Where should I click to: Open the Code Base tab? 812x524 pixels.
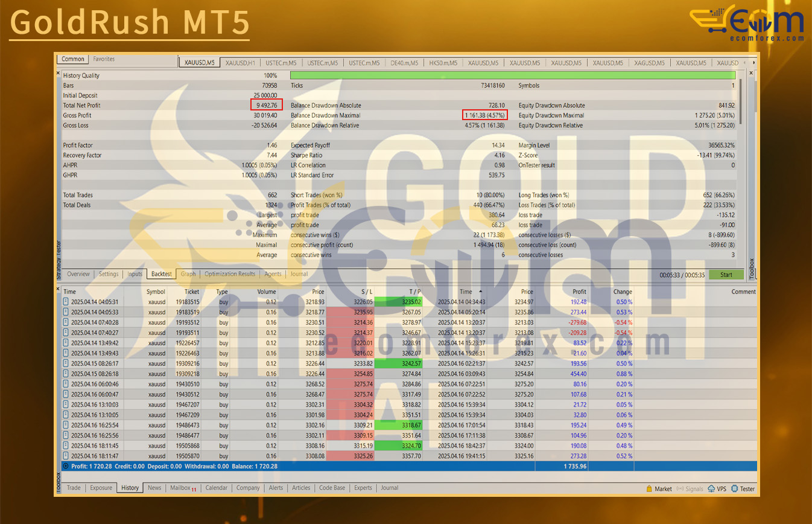[332, 488]
